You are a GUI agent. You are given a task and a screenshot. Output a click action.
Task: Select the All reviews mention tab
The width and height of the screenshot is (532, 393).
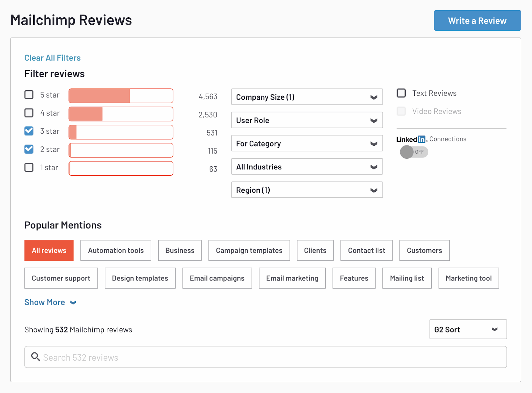pos(49,251)
